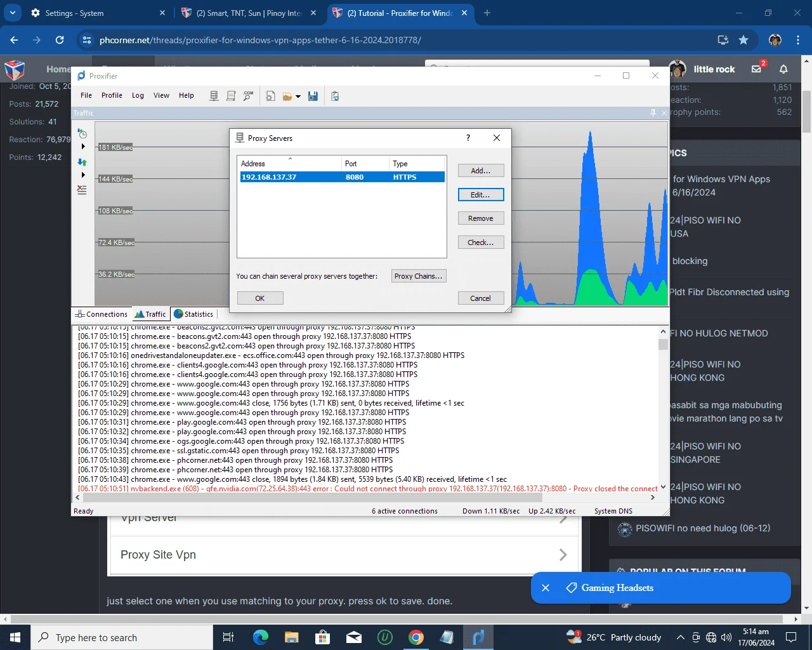The width and height of the screenshot is (812, 650).
Task: Open Microsoft Edge from the taskbar
Action: point(261,637)
